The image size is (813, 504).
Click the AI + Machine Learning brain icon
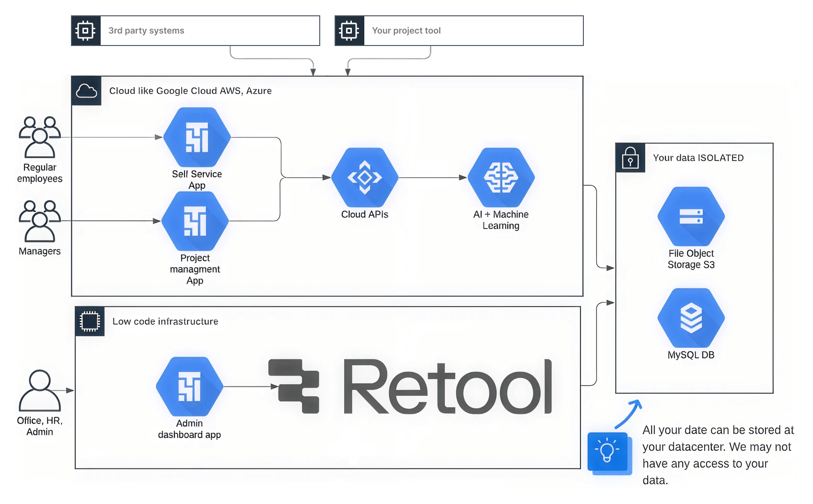501,177
